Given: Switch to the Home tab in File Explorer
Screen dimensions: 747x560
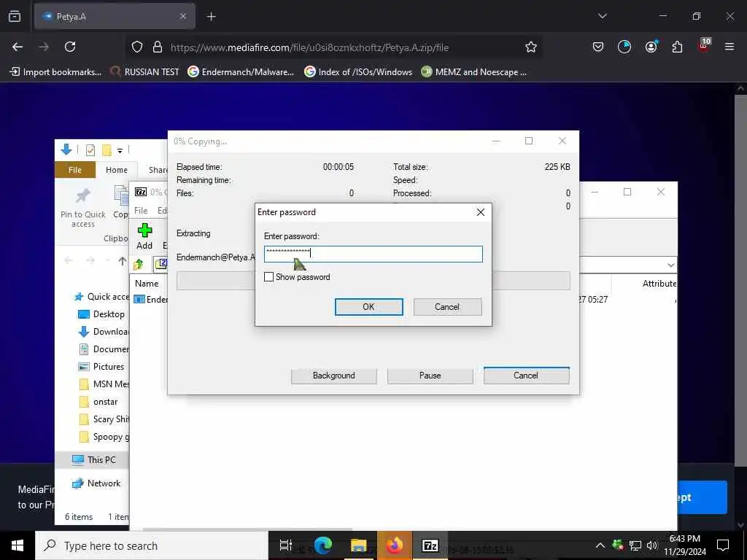Looking at the screenshot, I should click(117, 170).
